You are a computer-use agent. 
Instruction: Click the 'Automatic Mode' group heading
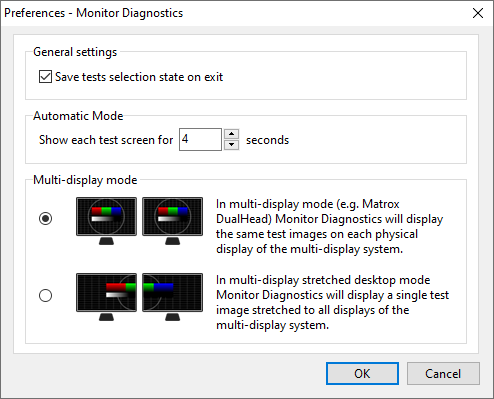coord(78,116)
